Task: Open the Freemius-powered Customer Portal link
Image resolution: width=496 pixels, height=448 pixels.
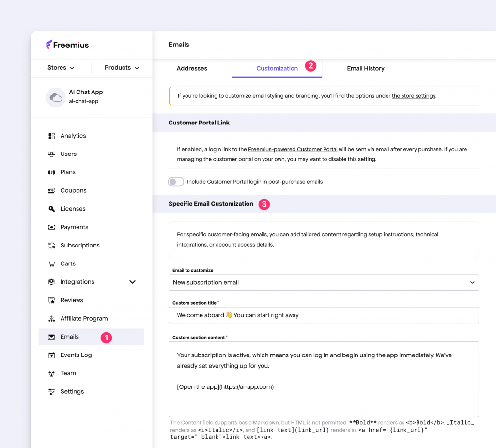Action: coord(293,149)
